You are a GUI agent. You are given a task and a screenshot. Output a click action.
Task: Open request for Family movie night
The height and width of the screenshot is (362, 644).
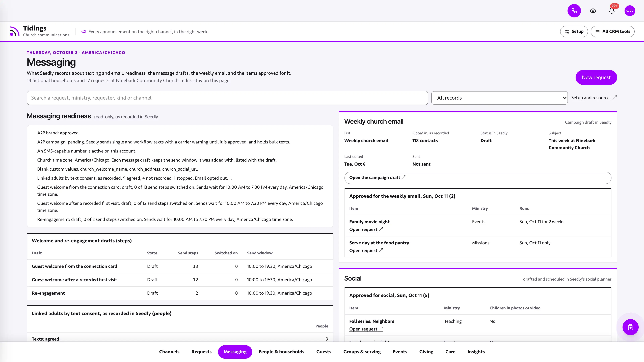366,229
